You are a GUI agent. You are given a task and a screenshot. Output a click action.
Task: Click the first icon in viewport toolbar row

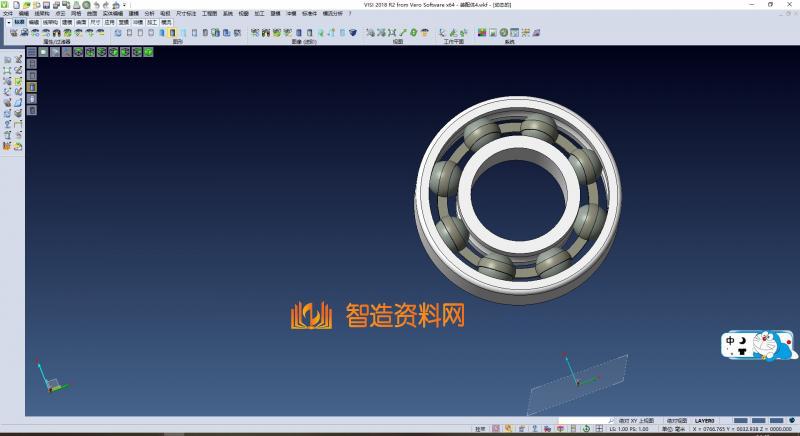(32, 52)
